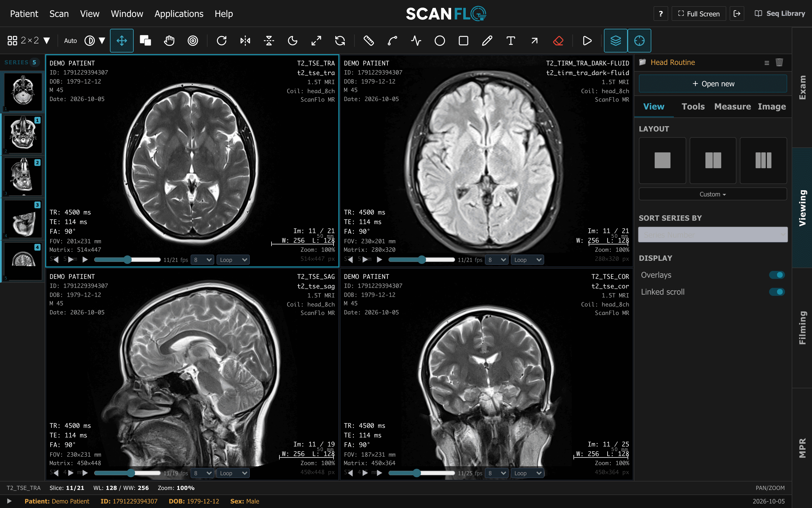Click the cine play toolbar icon
Image resolution: width=812 pixels, height=508 pixels.
(x=587, y=41)
